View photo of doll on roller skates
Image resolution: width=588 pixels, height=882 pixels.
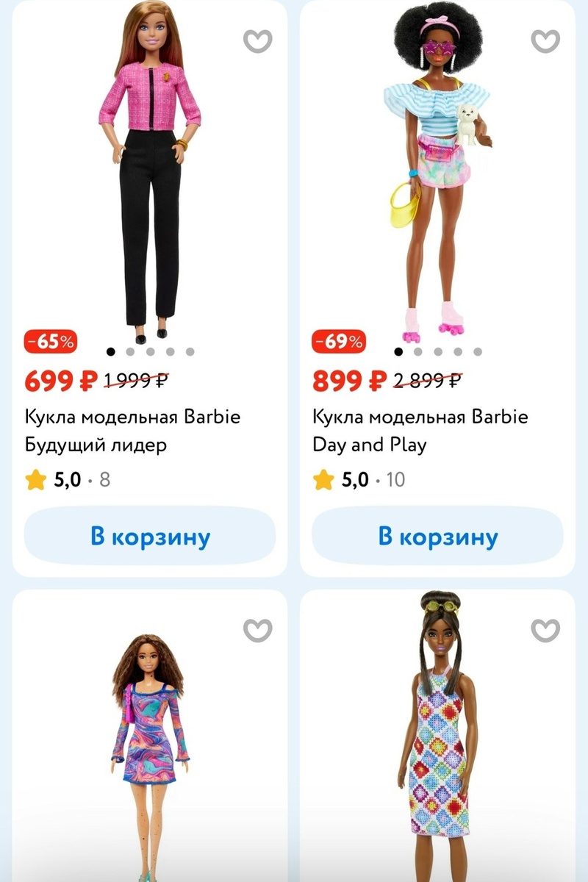point(438,169)
